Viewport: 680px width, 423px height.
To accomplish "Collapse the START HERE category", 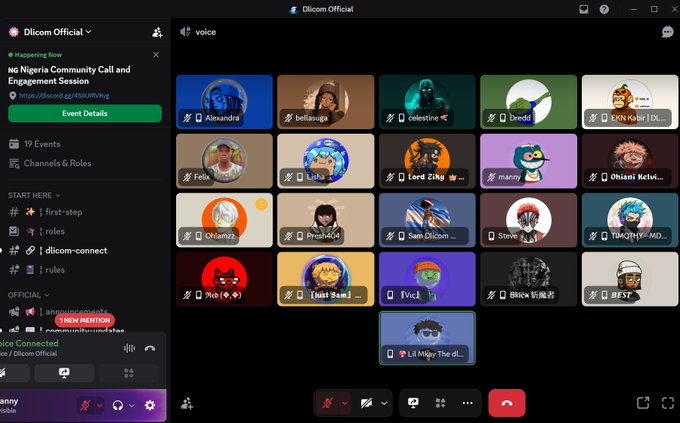I will pyautogui.click(x=34, y=195).
